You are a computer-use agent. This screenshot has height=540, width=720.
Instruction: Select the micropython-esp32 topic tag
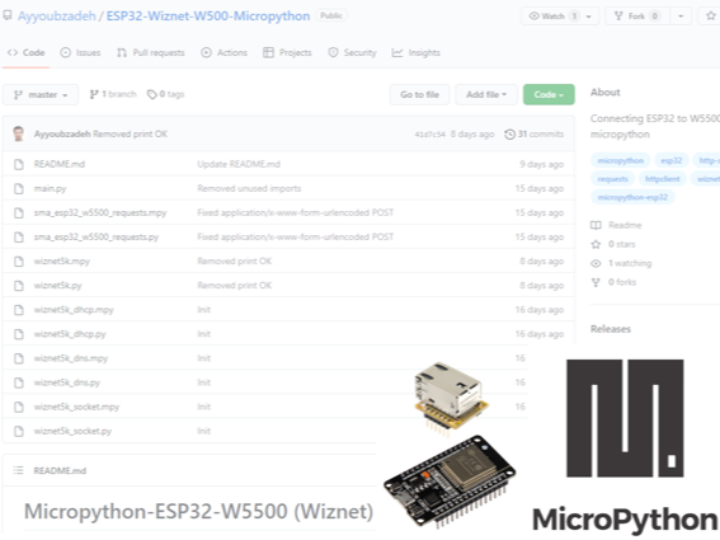(x=632, y=197)
